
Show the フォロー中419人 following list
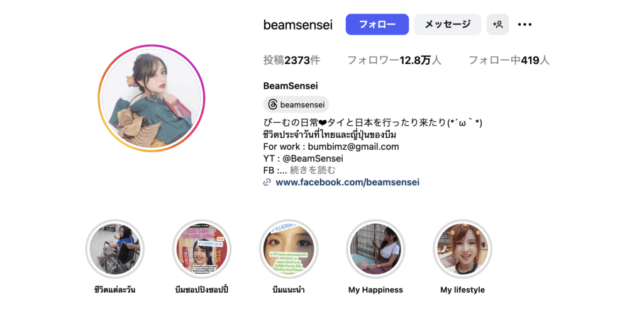[509, 61]
